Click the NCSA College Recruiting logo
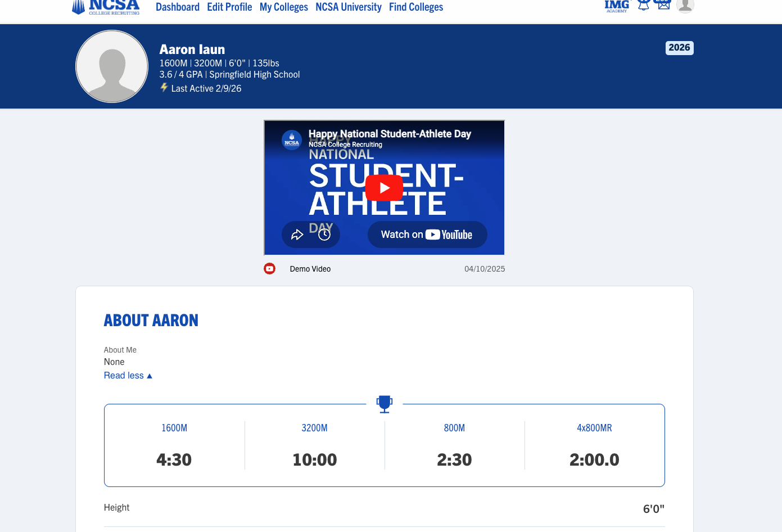Screen dimensions: 782x532 (x=106, y=7)
